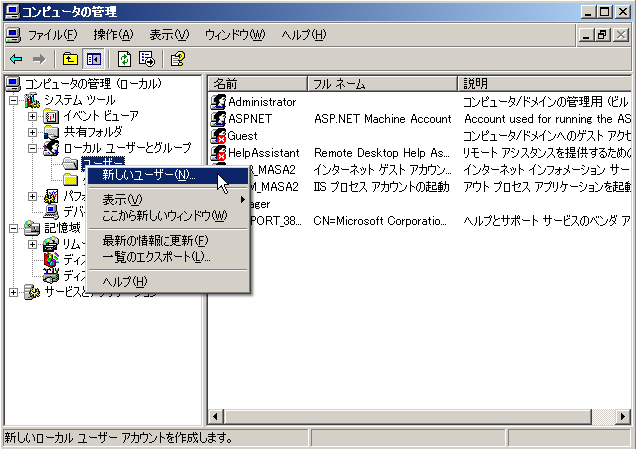The height and width of the screenshot is (449, 636).
Task: Choose 新しいユーザー(N)... from context menu
Action: pos(168,175)
